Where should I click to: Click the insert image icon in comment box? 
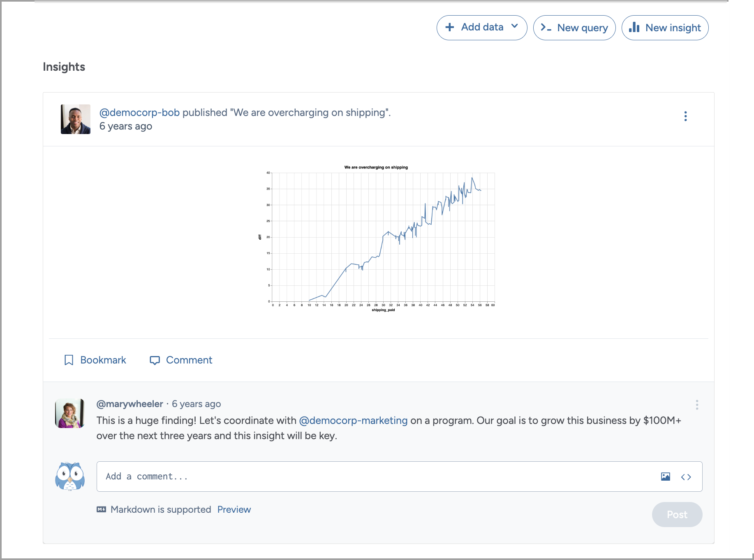tap(666, 477)
